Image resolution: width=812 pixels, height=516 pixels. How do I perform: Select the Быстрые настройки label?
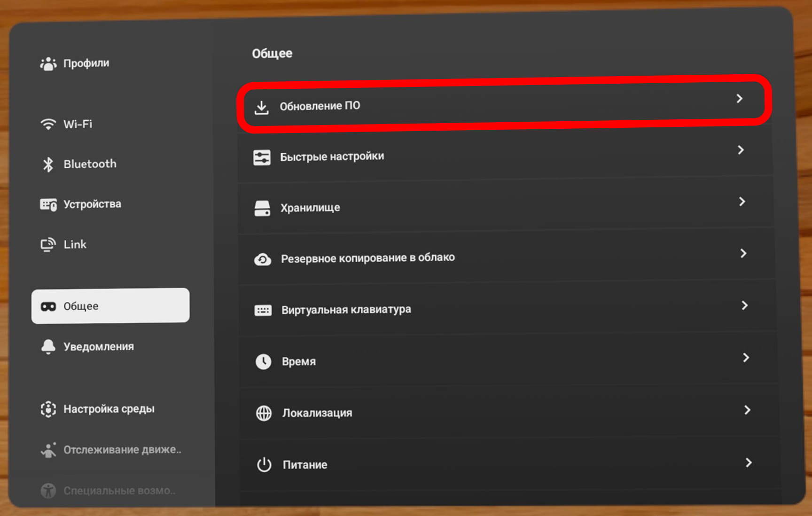click(332, 156)
